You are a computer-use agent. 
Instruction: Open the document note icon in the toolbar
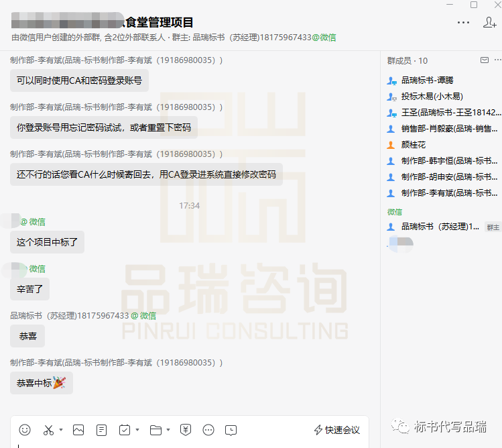(x=102, y=430)
